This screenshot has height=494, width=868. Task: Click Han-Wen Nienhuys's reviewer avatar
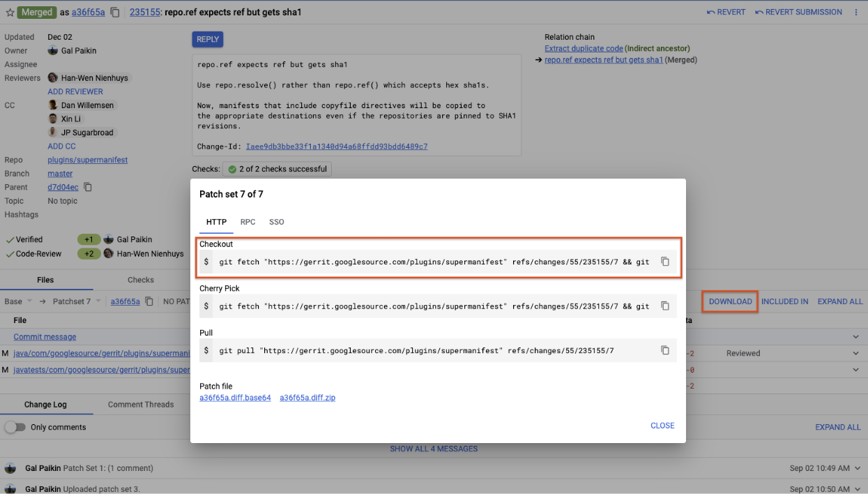(x=52, y=77)
